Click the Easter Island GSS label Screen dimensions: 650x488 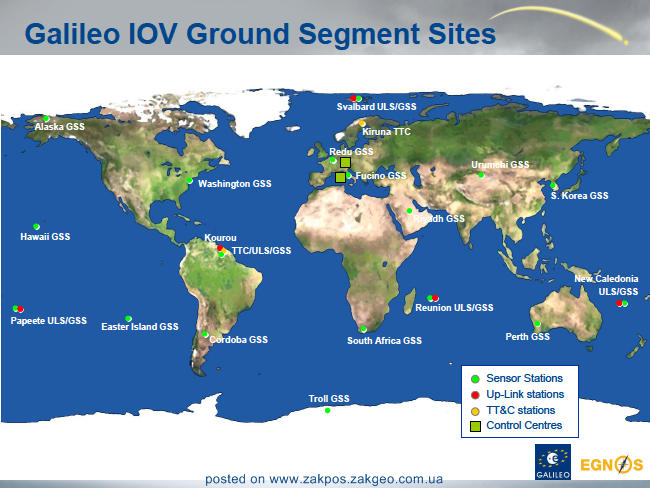pyautogui.click(x=140, y=327)
